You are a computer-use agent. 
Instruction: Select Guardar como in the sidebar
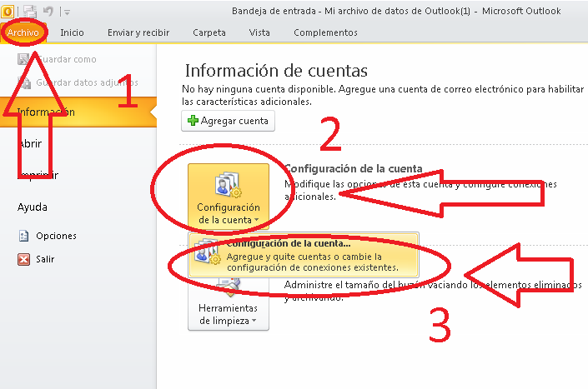click(x=65, y=60)
